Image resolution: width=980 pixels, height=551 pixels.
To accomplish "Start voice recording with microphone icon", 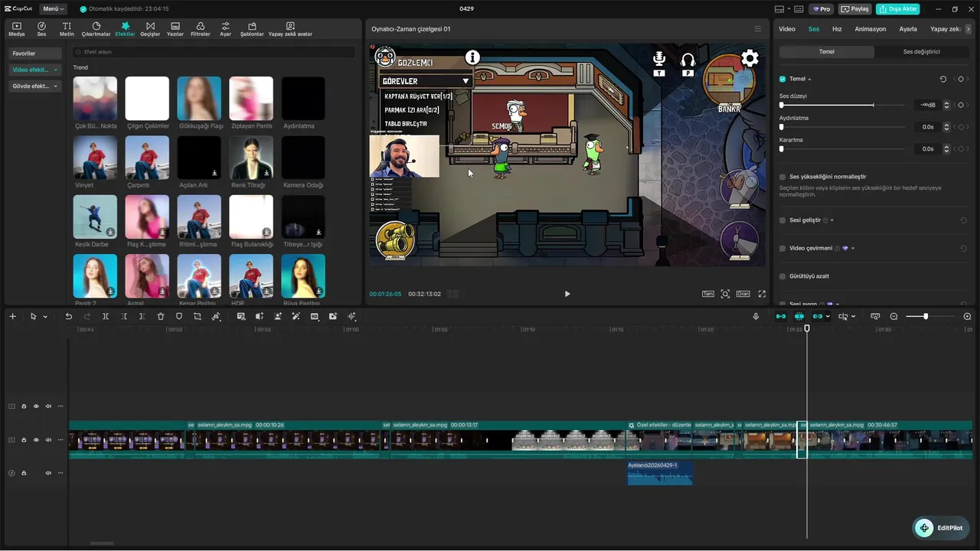I will tap(756, 316).
